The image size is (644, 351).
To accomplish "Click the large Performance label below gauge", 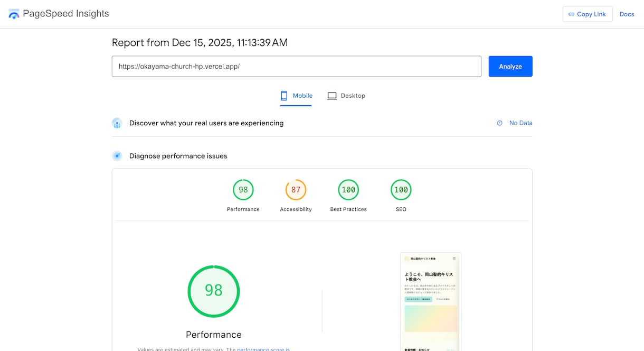I will (x=214, y=335).
